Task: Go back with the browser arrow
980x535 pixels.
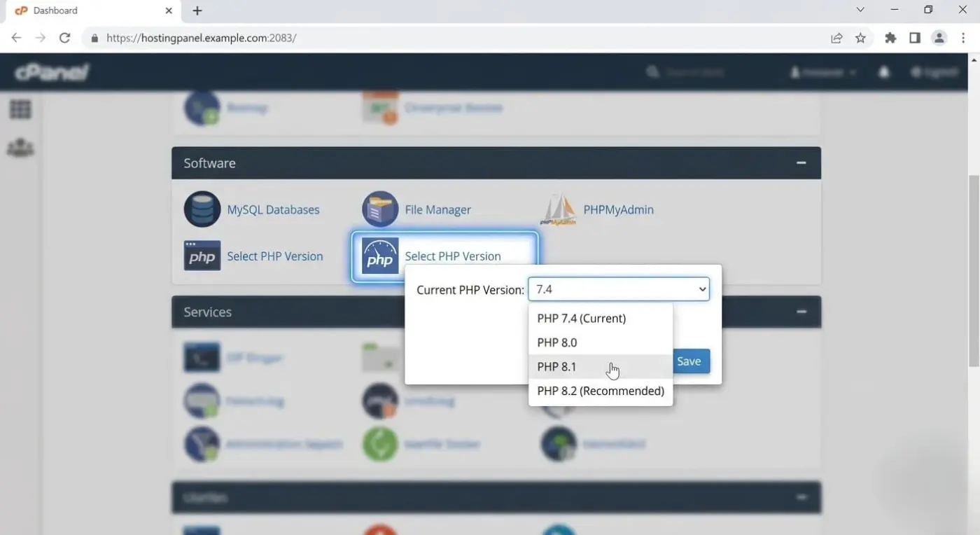Action: pos(16,38)
